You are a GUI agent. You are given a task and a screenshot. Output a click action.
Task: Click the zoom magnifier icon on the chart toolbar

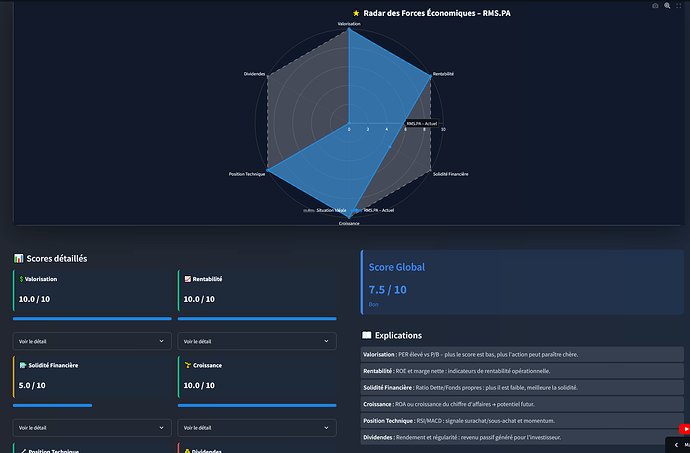(x=667, y=5)
